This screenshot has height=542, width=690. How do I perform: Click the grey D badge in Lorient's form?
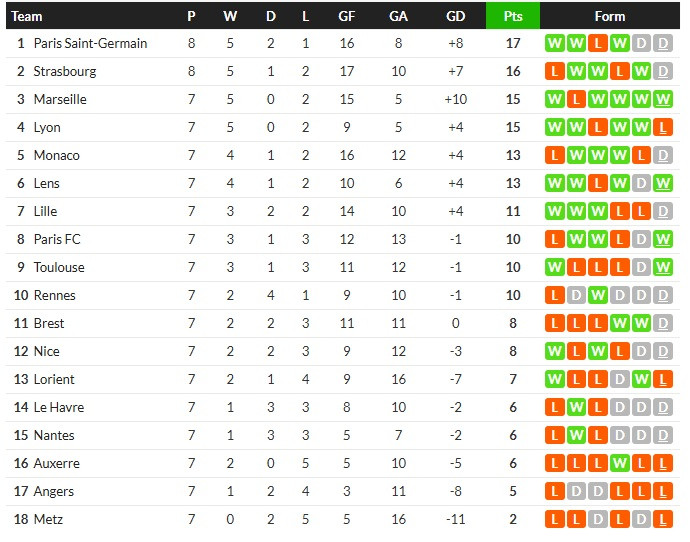tap(620, 380)
